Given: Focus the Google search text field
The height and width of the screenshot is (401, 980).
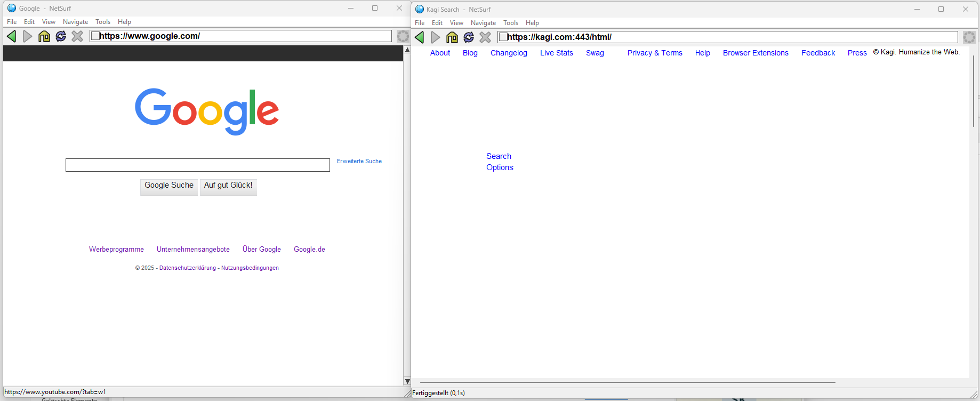Looking at the screenshot, I should pos(197,165).
